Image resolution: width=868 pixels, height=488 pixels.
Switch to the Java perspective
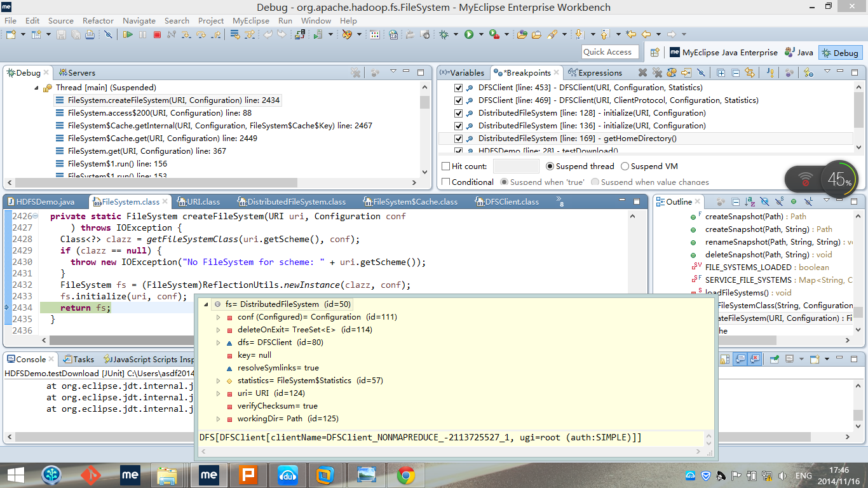[799, 53]
